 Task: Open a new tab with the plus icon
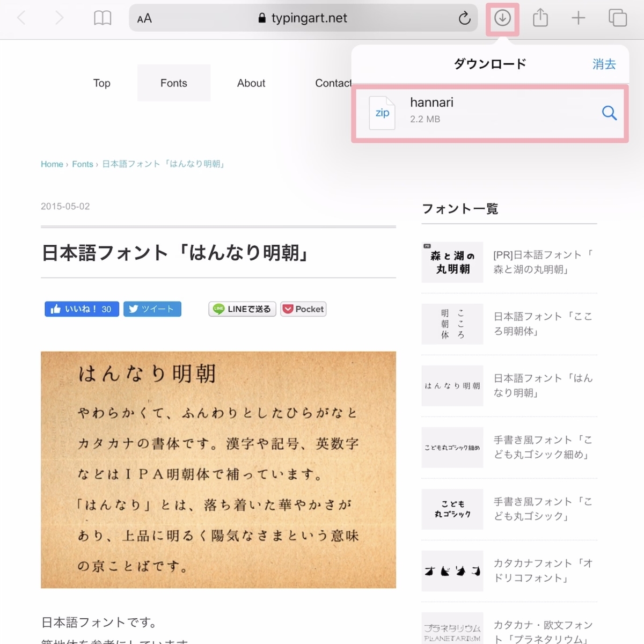click(579, 18)
